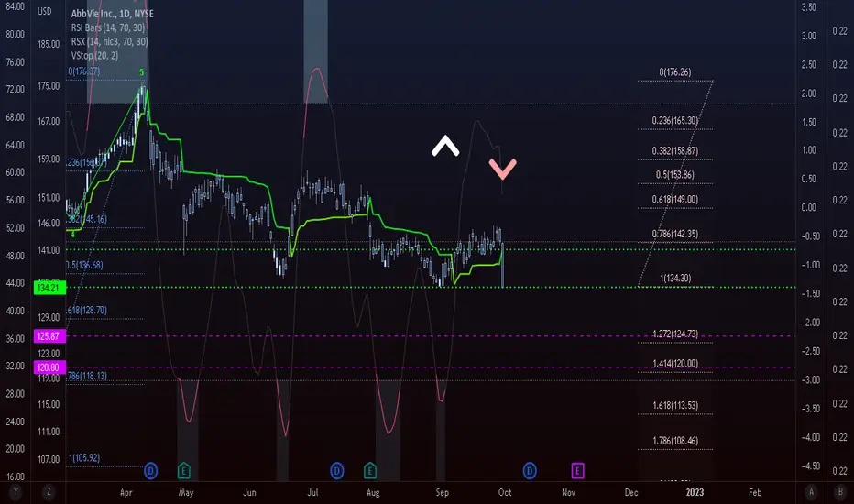This screenshot has height=504, width=854.
Task: Click the Apr label on the time axis
Action: click(x=126, y=492)
